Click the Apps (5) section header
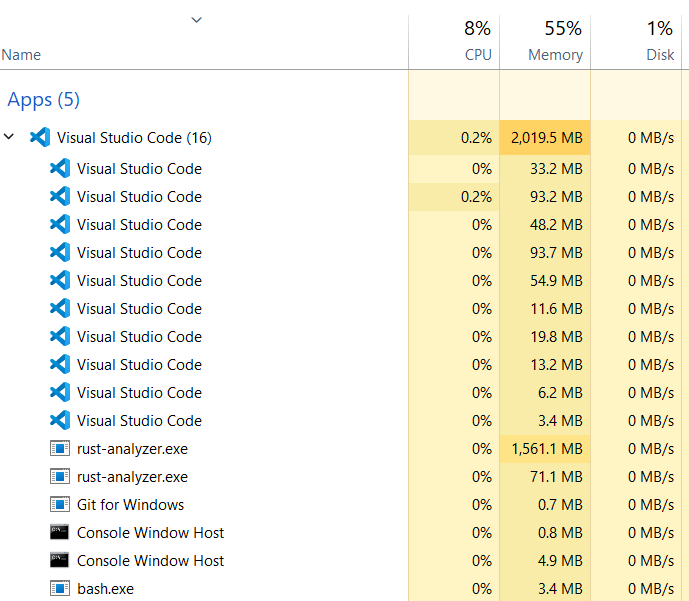689x601 pixels. coord(44,100)
